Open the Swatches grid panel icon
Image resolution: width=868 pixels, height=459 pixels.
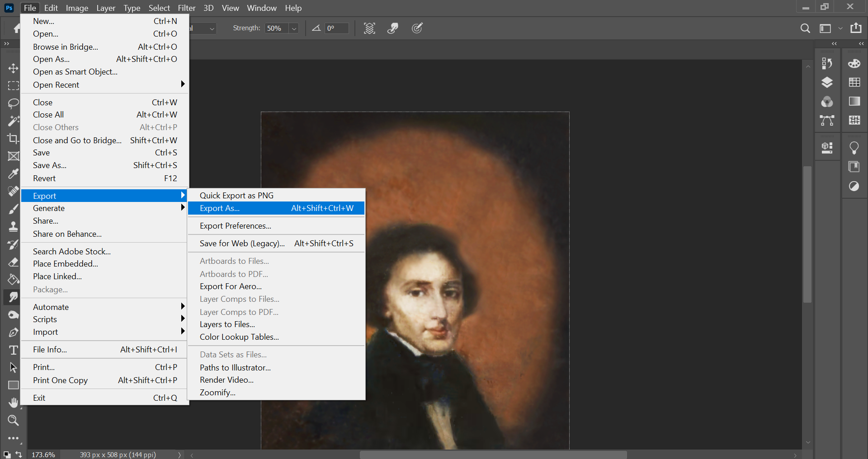[x=854, y=82]
